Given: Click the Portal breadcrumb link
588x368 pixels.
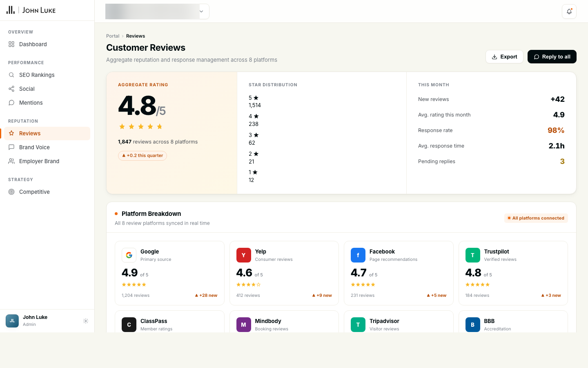Looking at the screenshot, I should point(113,36).
